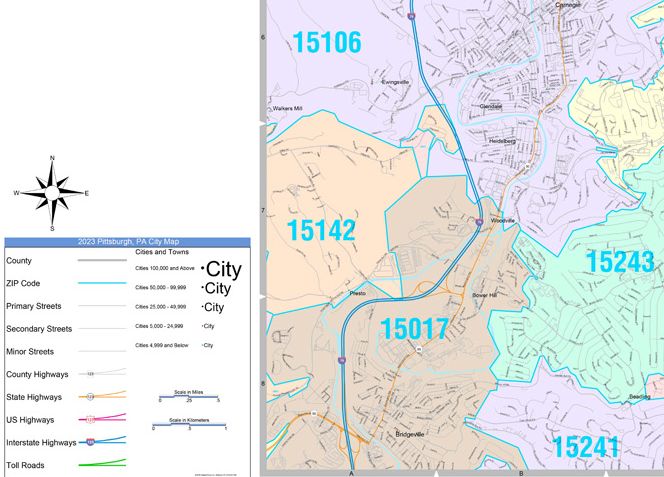Click the County Highways marker symbol in legend

coord(91,374)
